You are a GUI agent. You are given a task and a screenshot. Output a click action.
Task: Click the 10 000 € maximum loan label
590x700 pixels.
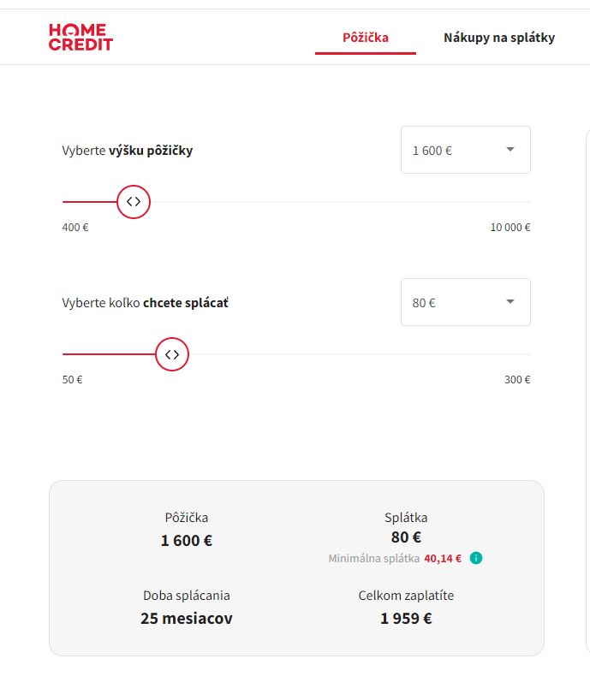click(x=510, y=228)
